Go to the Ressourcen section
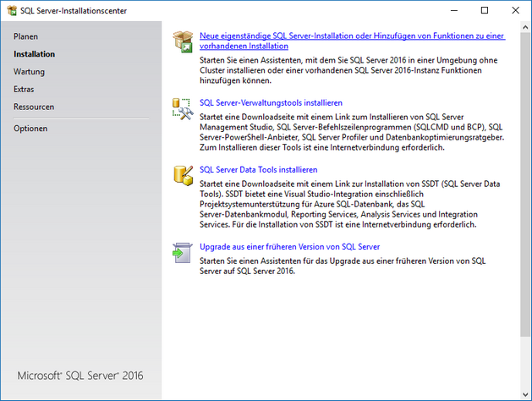 pyautogui.click(x=34, y=107)
